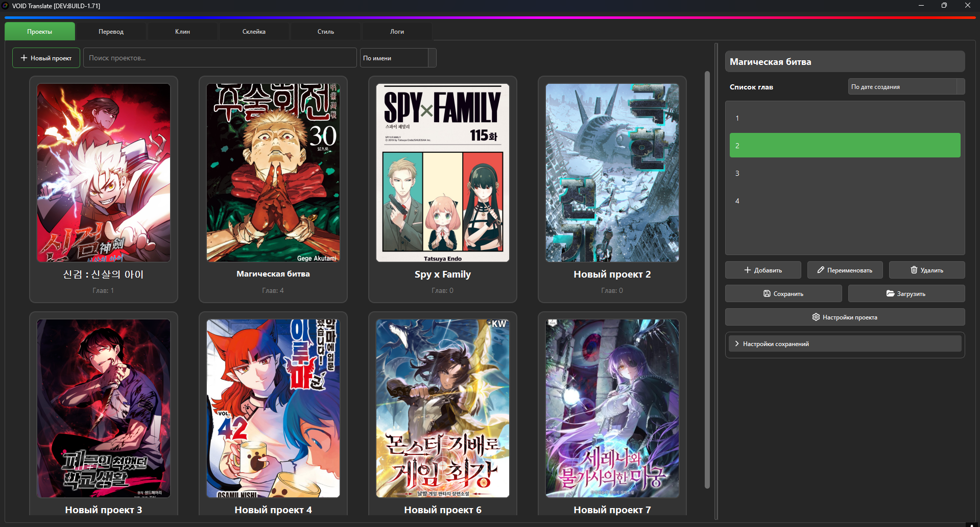
Task: Switch to the Перевод tab
Action: click(x=111, y=32)
